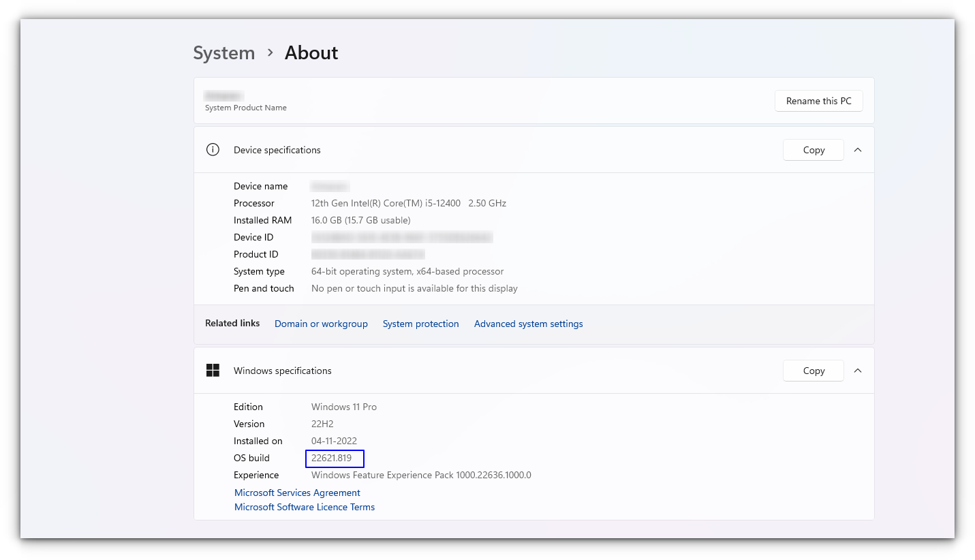Click the Version value 22H2
Screen dimensions: 975x560
click(x=322, y=424)
